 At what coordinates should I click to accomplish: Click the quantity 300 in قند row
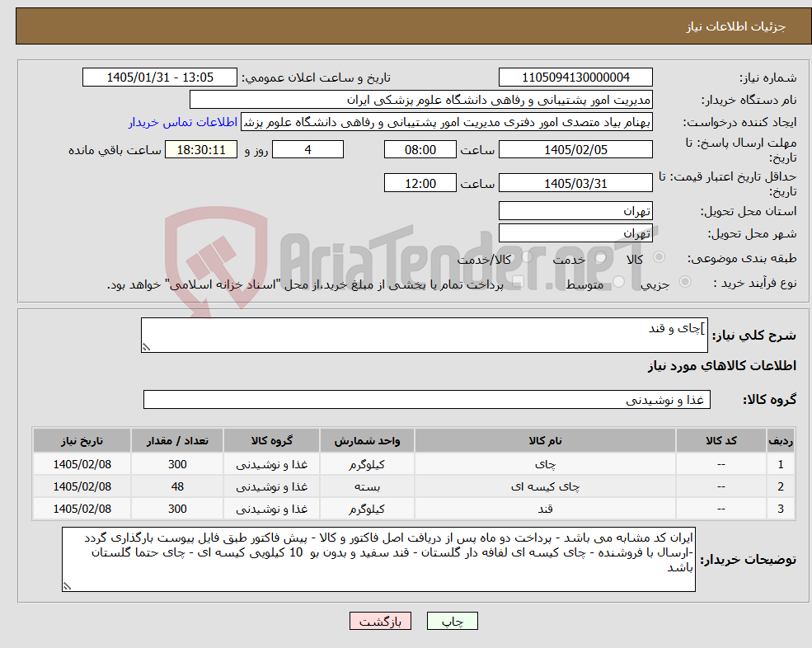click(x=177, y=509)
